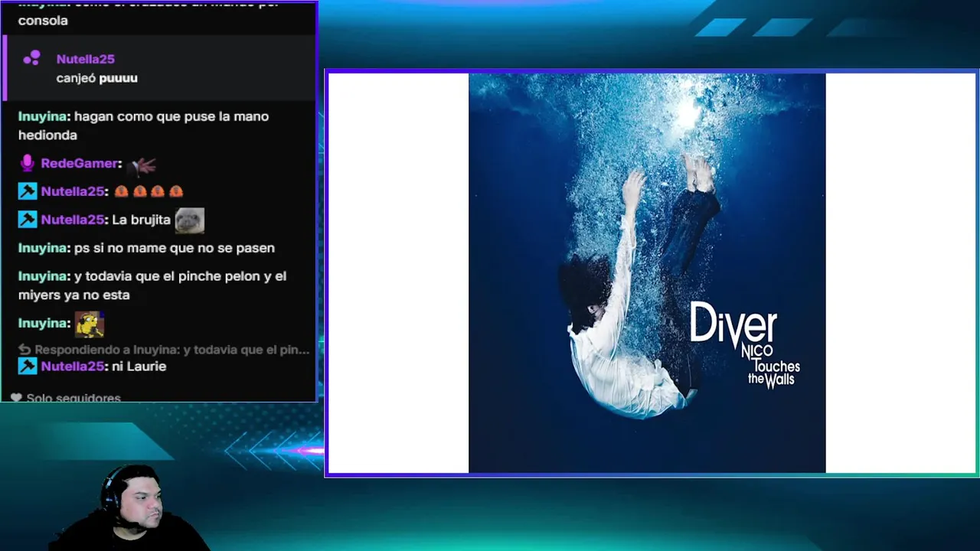Click Nutella25's name on the 'La brujita' message
Image resolution: width=980 pixels, height=551 pixels.
click(x=73, y=220)
